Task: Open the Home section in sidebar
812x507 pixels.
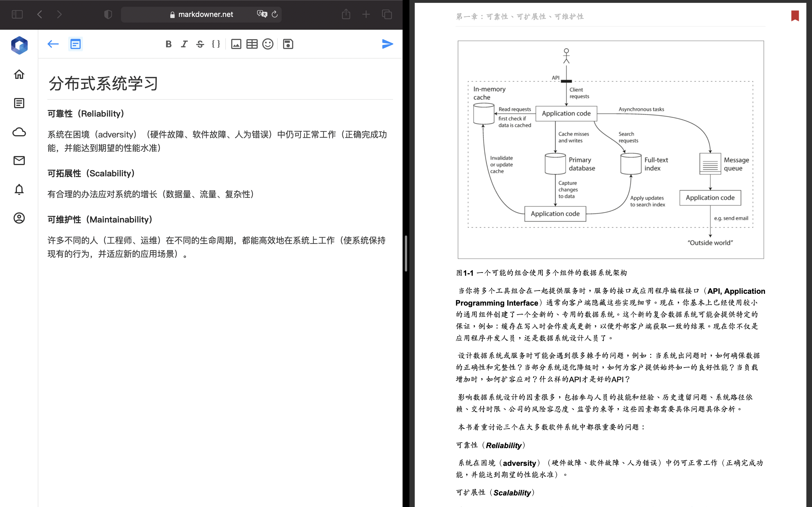Action: 19,74
